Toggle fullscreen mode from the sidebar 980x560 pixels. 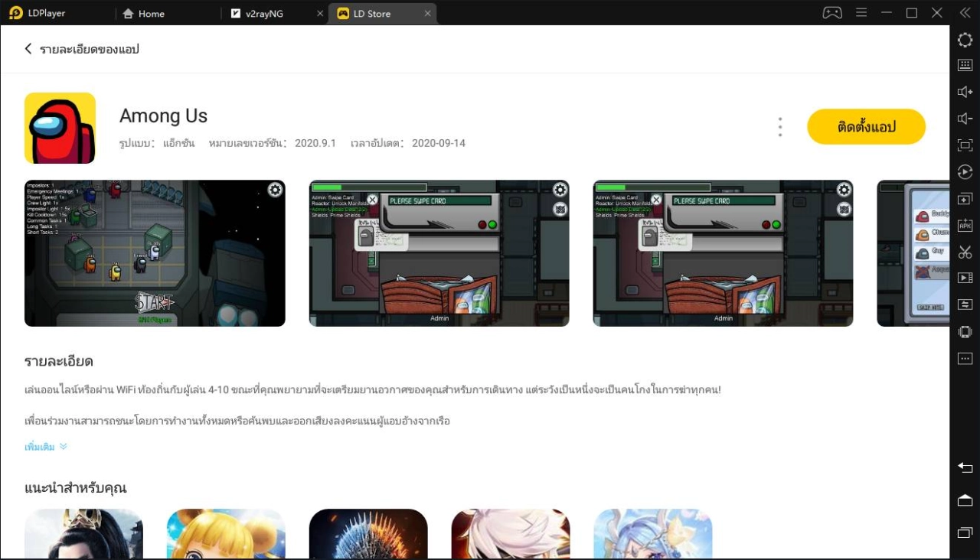(x=965, y=145)
